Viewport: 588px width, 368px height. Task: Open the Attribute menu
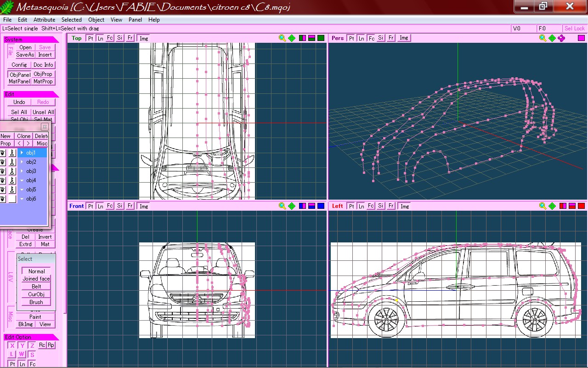[45, 20]
